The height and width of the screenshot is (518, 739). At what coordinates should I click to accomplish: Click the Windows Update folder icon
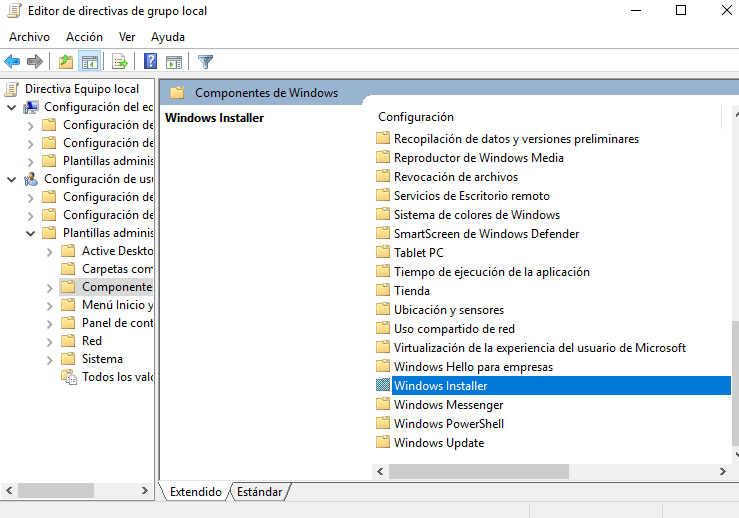(383, 443)
